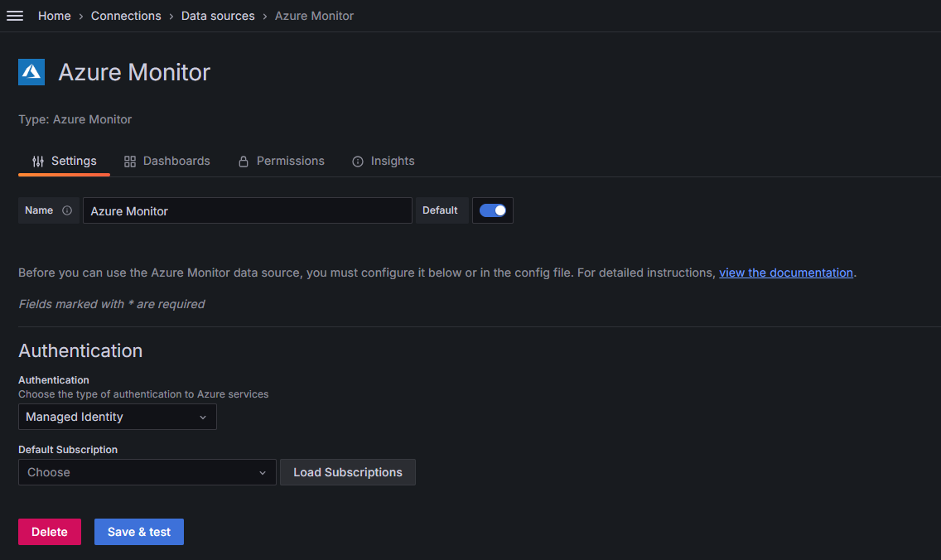Switch to the Dashboards tab
The height and width of the screenshot is (560, 941).
pos(166,161)
